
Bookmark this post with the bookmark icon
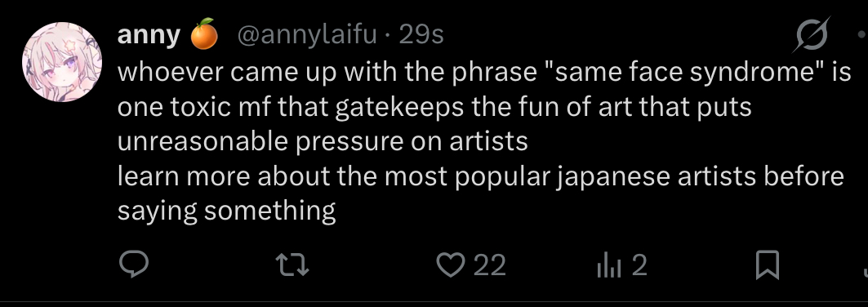768,265
